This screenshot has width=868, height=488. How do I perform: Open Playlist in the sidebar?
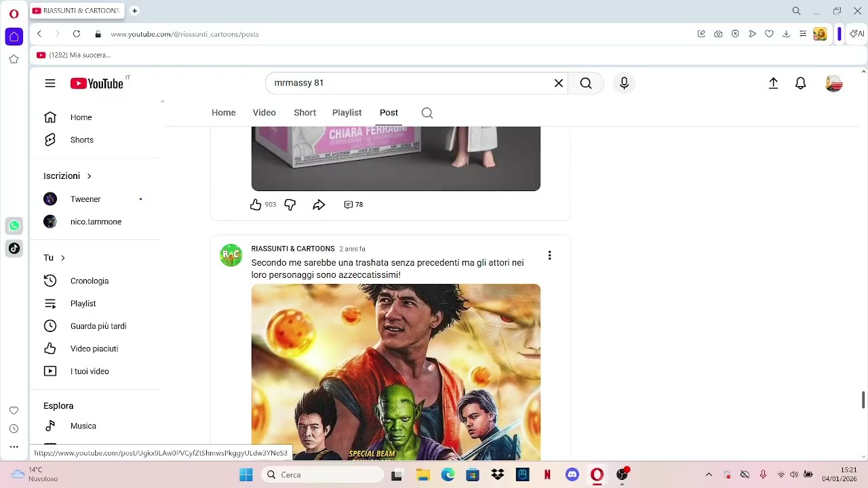coord(95,304)
